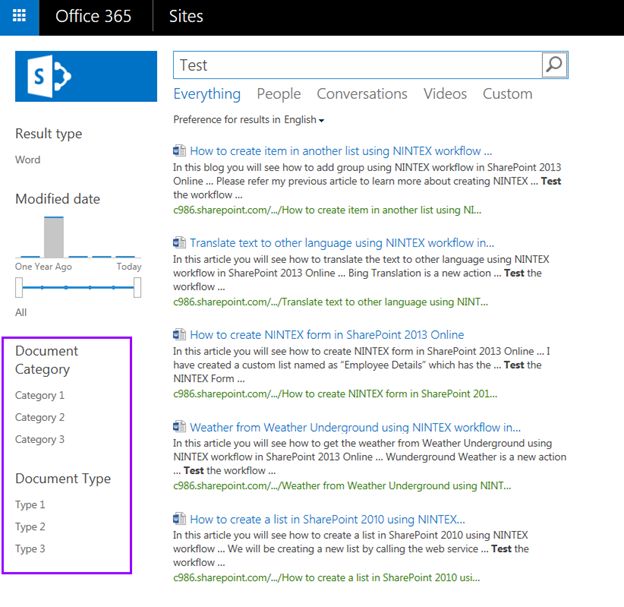624x607 pixels.
Task: Click green URL under Translate text result
Action: [x=330, y=302]
